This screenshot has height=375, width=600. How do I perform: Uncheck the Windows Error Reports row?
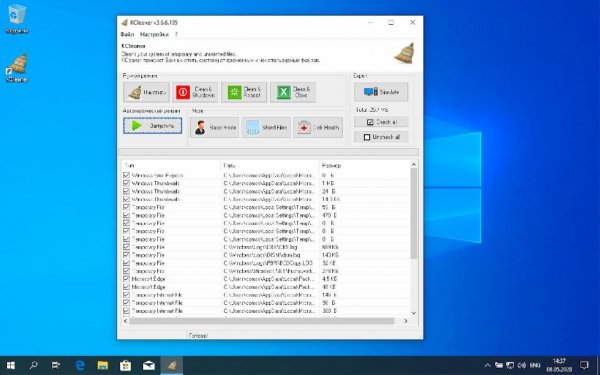126,175
